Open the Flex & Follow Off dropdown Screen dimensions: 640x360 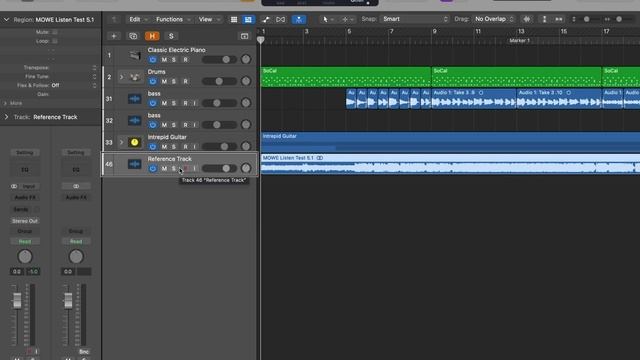click(74, 85)
